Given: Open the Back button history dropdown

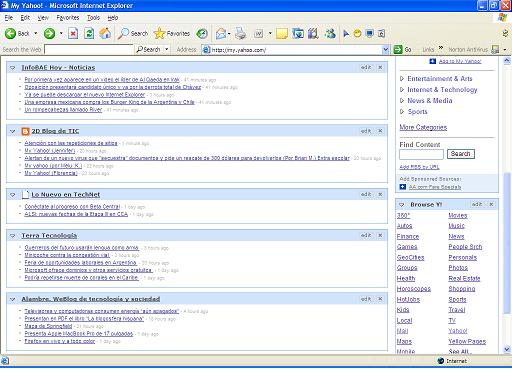Looking at the screenshot, I should coord(35,33).
